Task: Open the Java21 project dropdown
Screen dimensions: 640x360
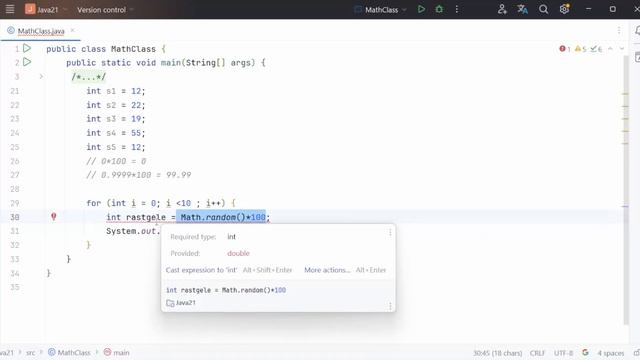Action: pos(46,9)
